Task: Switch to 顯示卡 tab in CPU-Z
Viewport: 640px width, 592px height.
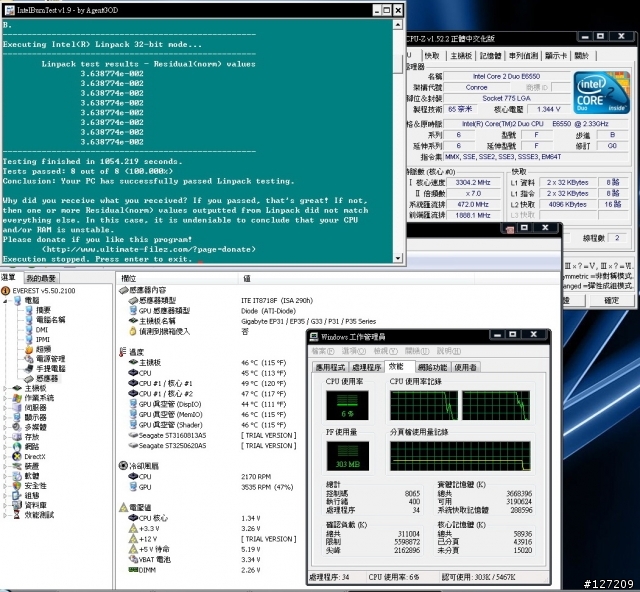Action: [x=556, y=56]
